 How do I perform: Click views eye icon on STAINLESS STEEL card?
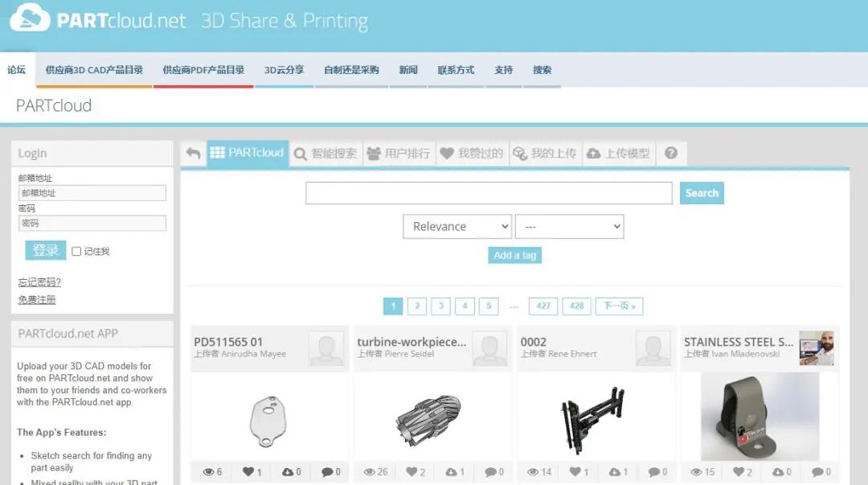[696, 471]
